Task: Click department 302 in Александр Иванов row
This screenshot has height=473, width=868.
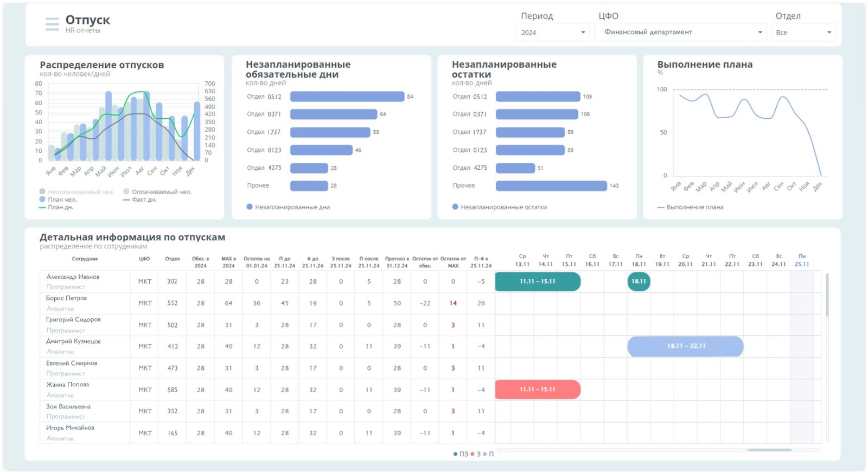Action: [172, 282]
